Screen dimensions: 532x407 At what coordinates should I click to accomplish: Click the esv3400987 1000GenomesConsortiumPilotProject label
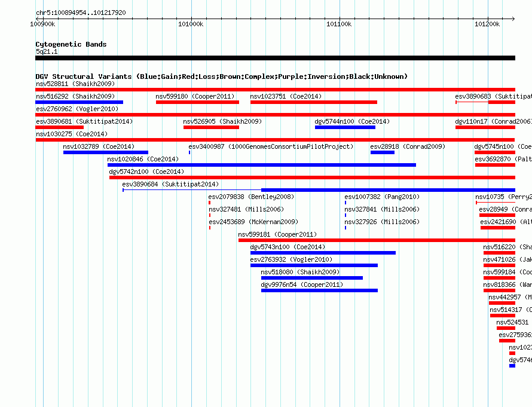[271, 146]
